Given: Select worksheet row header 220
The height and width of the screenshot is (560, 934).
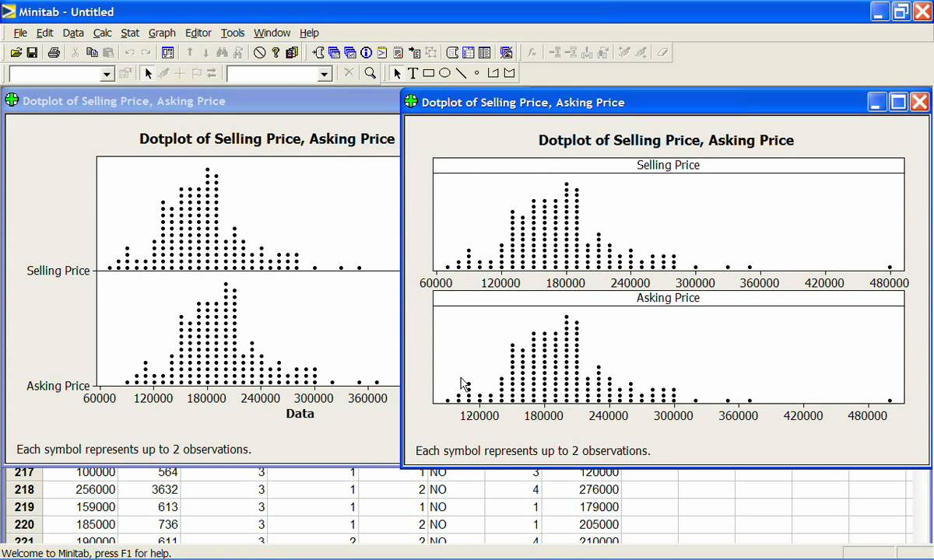Looking at the screenshot, I should coord(24,524).
